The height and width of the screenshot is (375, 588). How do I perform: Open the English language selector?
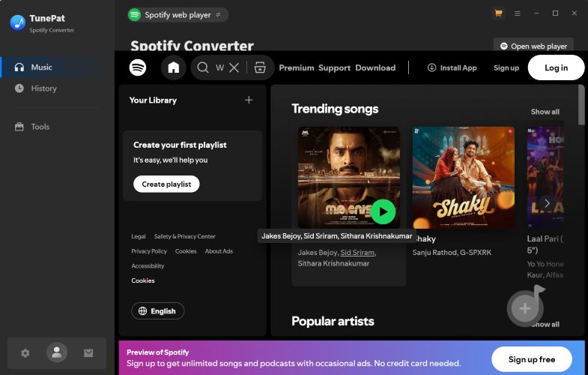157,310
